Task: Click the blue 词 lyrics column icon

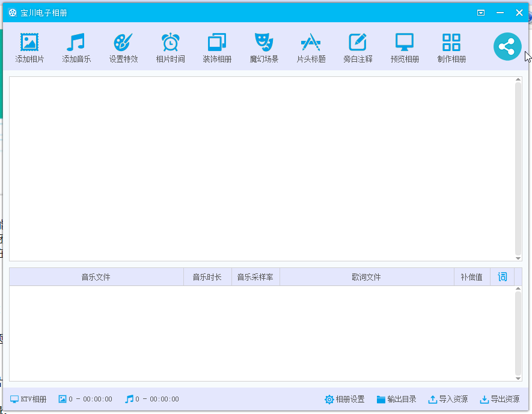Action: pos(503,277)
